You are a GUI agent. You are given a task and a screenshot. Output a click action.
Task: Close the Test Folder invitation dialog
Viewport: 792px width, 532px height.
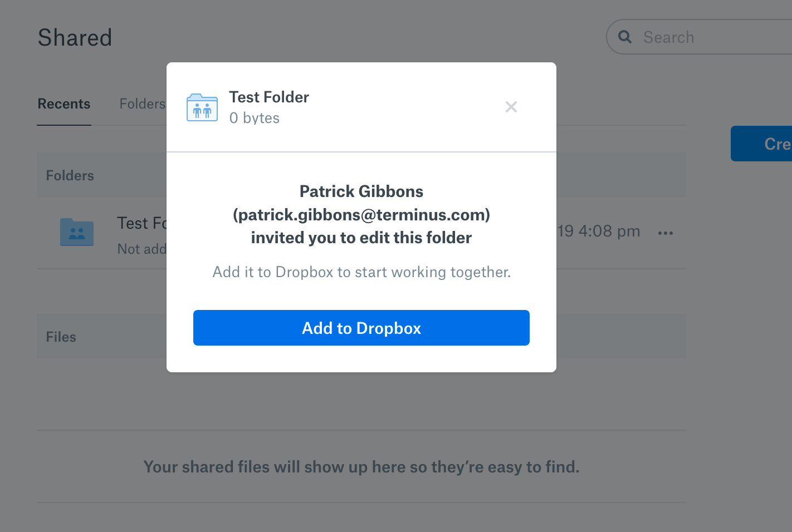point(511,107)
